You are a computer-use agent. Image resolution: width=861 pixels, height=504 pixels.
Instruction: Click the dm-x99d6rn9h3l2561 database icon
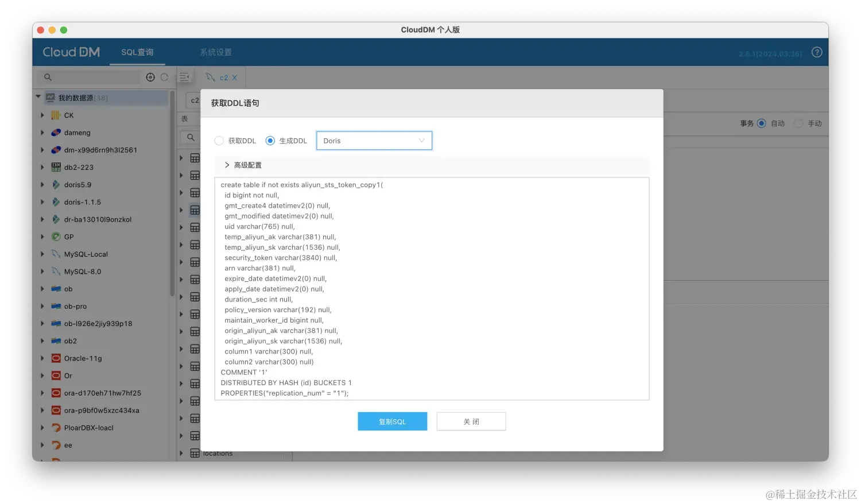[x=56, y=150]
